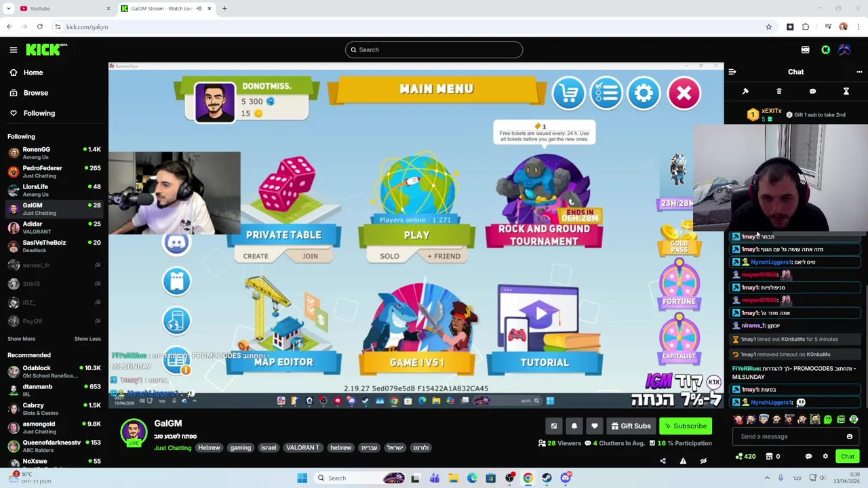Open Steam from Windows taskbar
This screenshot has height=488, width=868.
[547, 478]
